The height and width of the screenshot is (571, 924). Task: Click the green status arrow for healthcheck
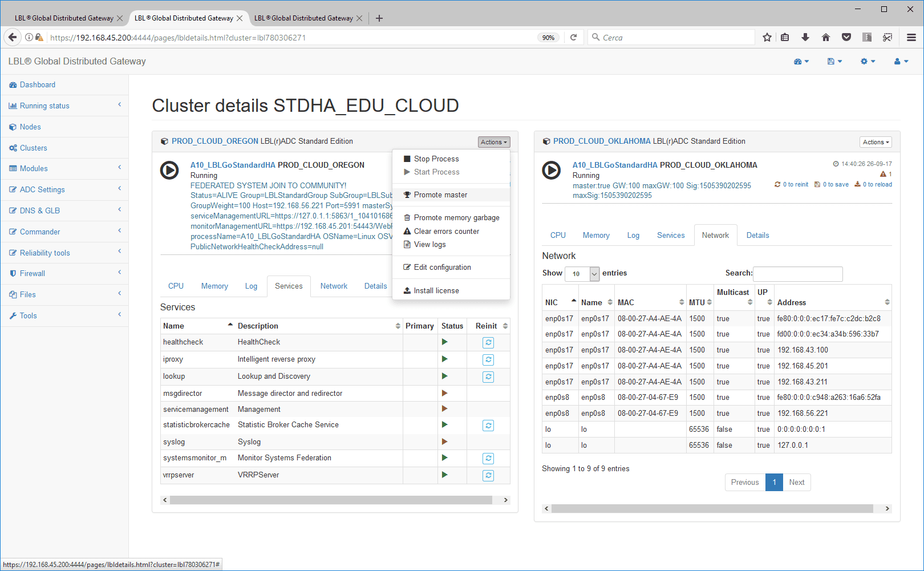445,342
